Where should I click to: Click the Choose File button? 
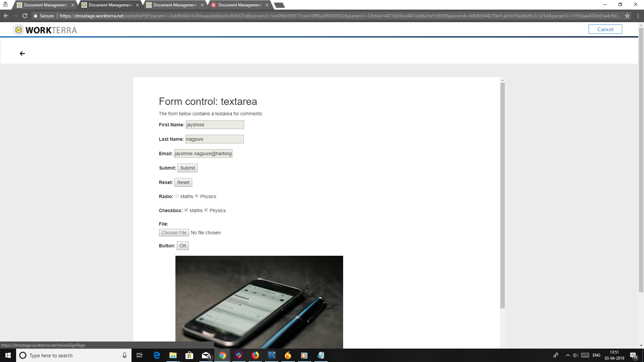tap(174, 233)
